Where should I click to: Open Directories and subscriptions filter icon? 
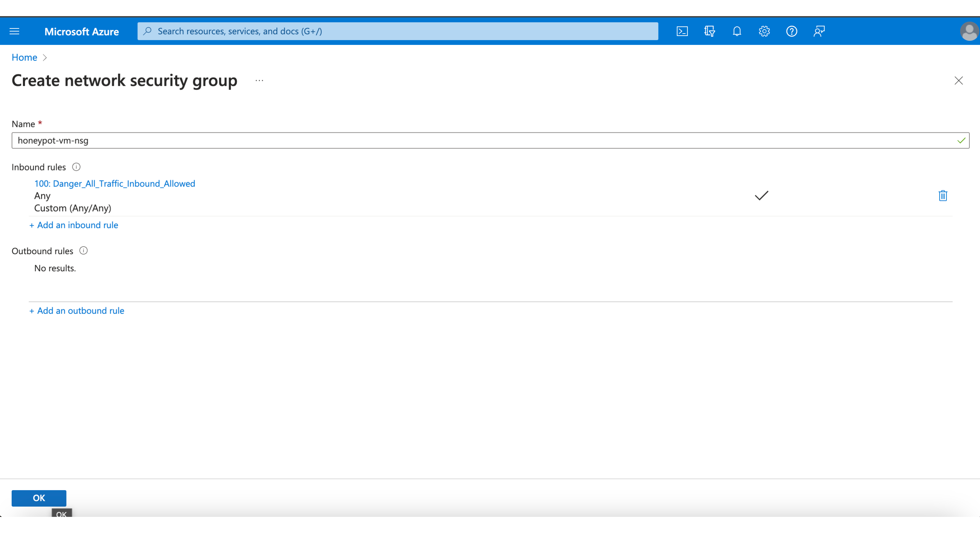click(709, 31)
